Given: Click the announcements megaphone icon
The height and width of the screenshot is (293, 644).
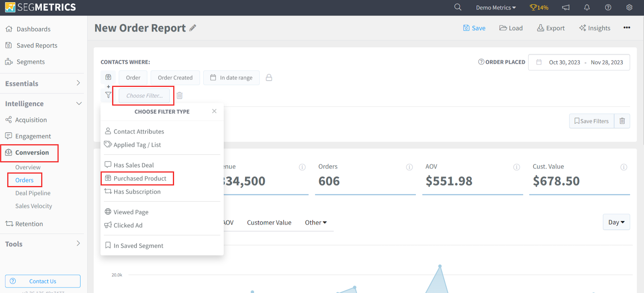Looking at the screenshot, I should [566, 7].
